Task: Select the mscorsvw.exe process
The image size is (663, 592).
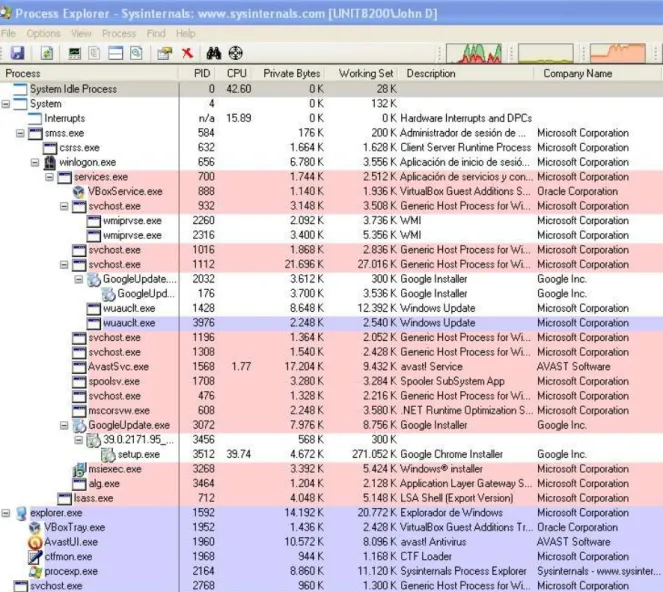Action: point(332,411)
